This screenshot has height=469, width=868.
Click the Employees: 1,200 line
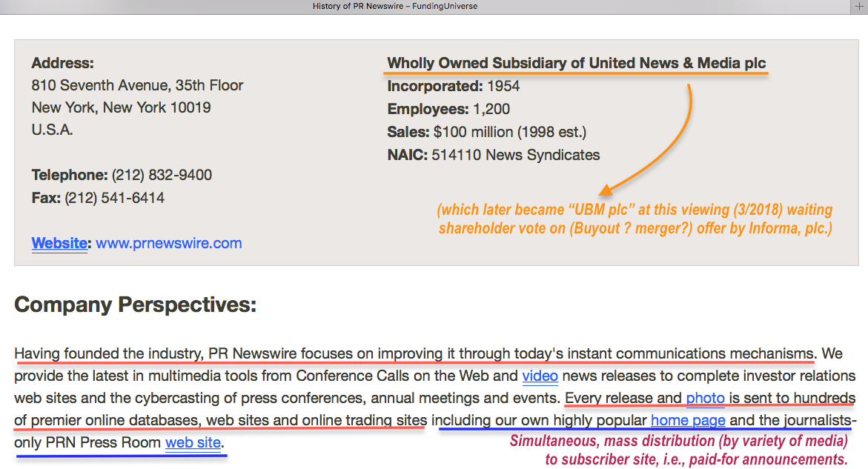(x=448, y=109)
